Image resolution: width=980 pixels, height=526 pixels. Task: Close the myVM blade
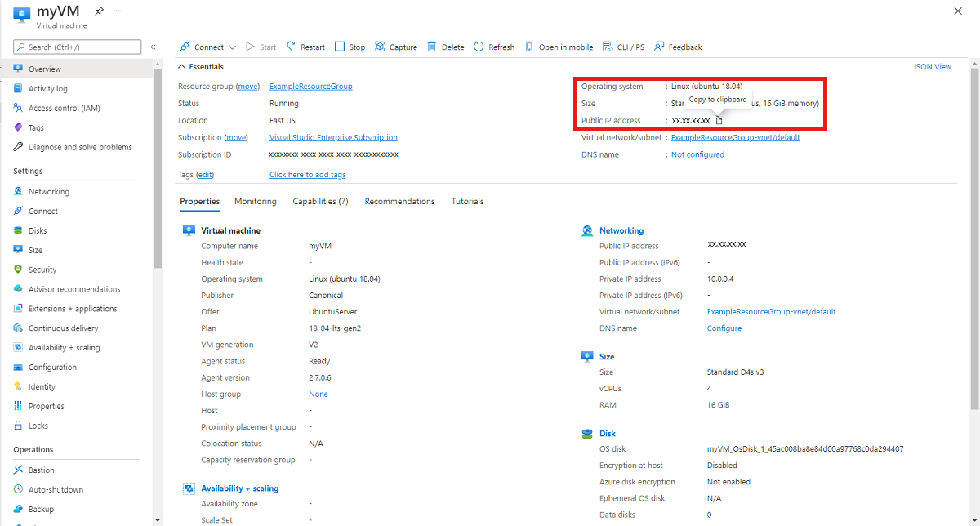tap(958, 11)
